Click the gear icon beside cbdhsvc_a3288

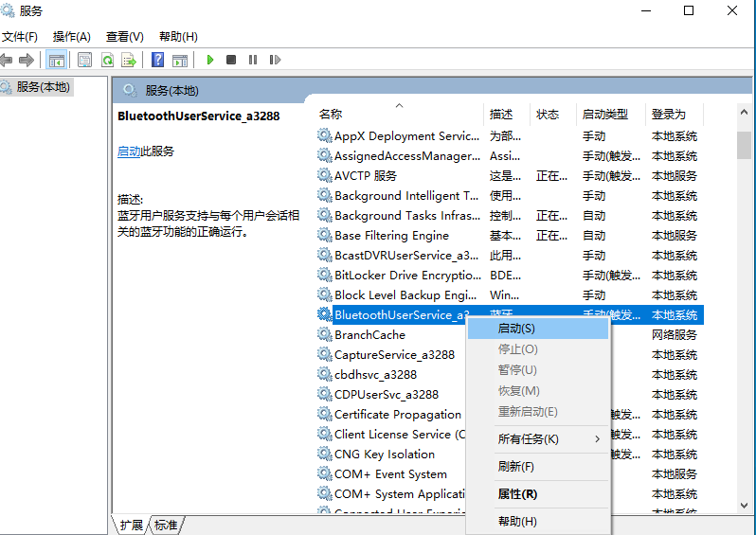click(325, 374)
